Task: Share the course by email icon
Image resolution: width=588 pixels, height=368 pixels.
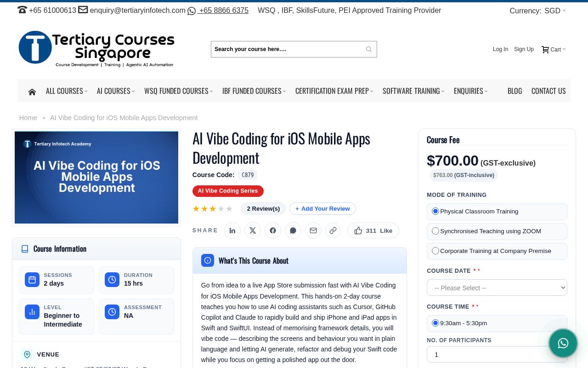Action: pos(313,230)
